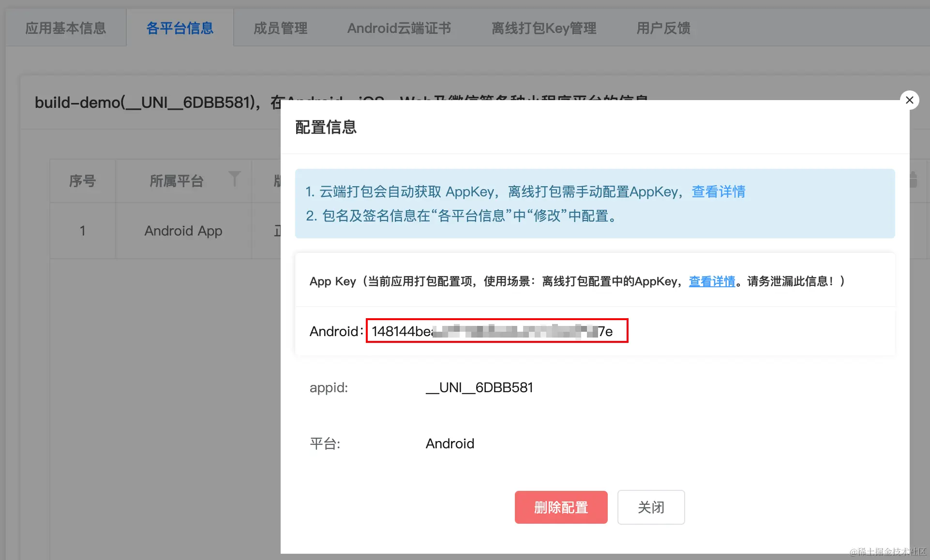Select the Android App table cell
This screenshot has height=560, width=930.
click(x=183, y=231)
